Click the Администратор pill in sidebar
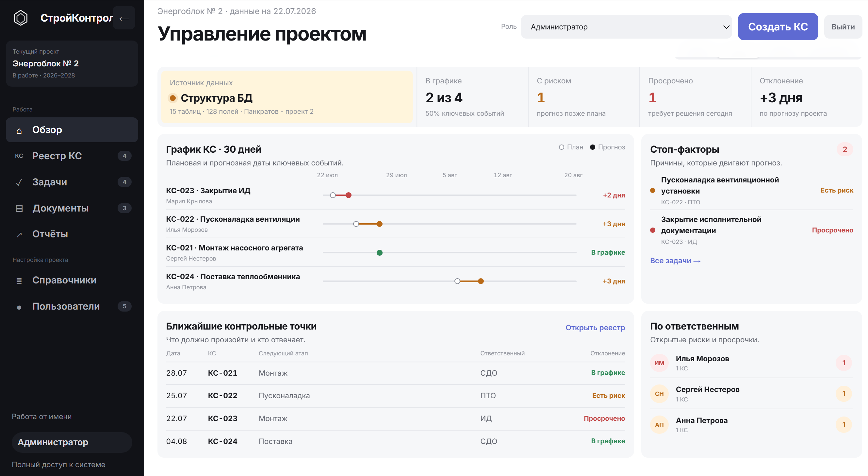This screenshot has height=476, width=868. [x=72, y=442]
